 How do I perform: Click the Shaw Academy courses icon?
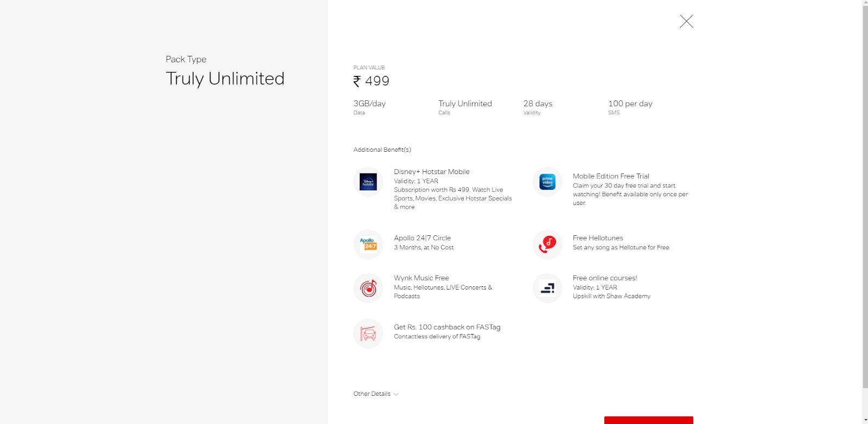pos(547,288)
